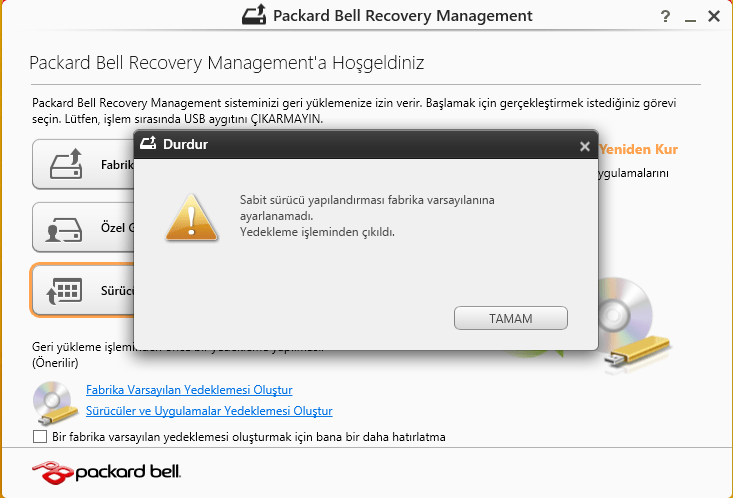Click the disc and USB backup icon

[x=54, y=400]
